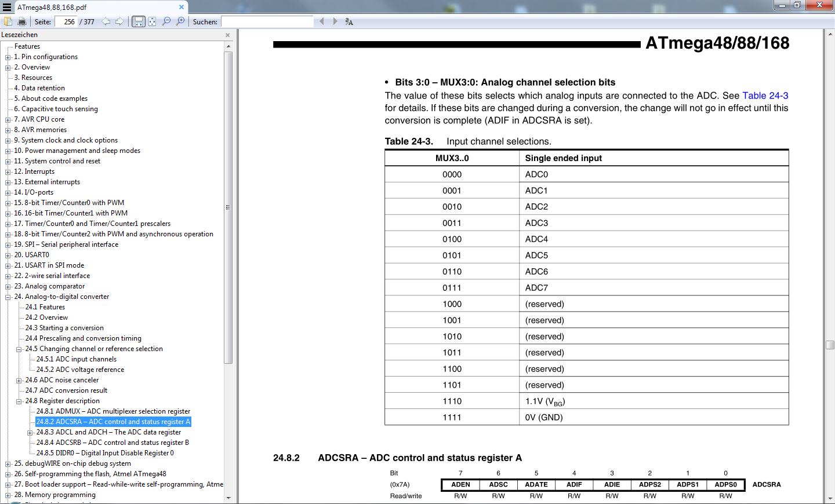Expand 20. USART0 bookmark node

(x=8, y=255)
